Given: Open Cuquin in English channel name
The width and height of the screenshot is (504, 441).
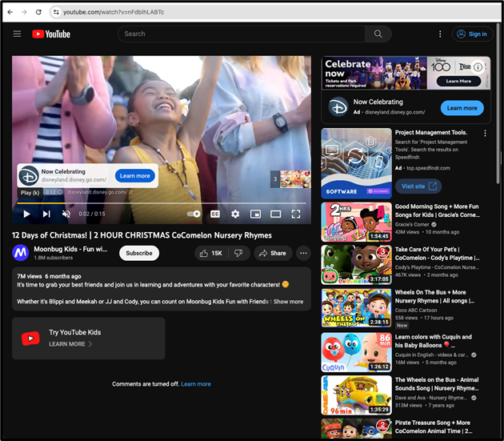Looking at the screenshot, I should 432,355.
